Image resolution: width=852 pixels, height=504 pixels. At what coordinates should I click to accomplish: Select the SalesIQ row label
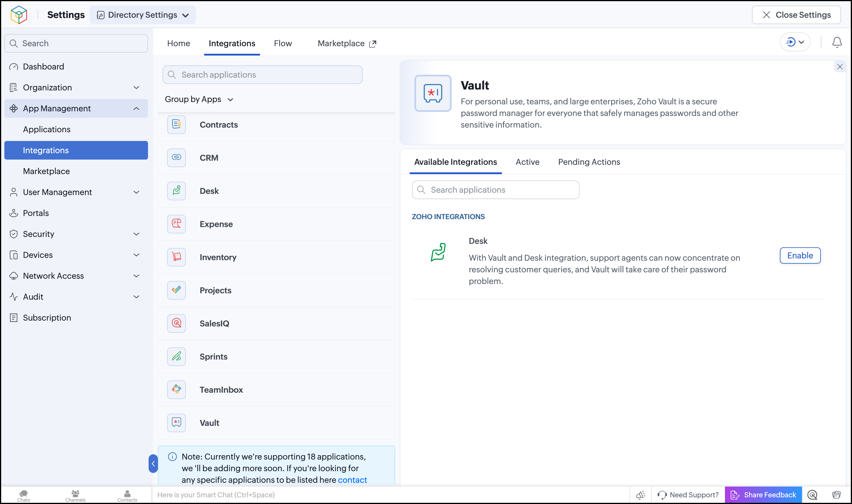(214, 323)
